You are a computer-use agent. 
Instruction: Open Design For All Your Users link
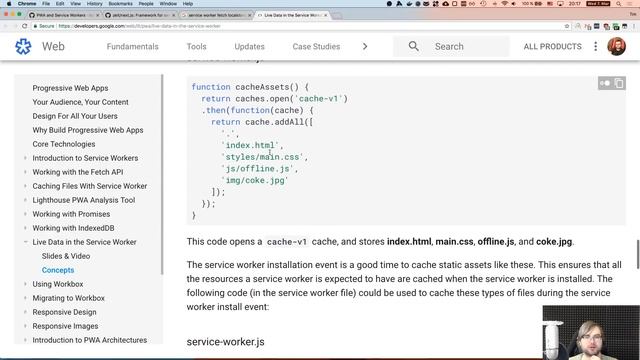coord(75,116)
